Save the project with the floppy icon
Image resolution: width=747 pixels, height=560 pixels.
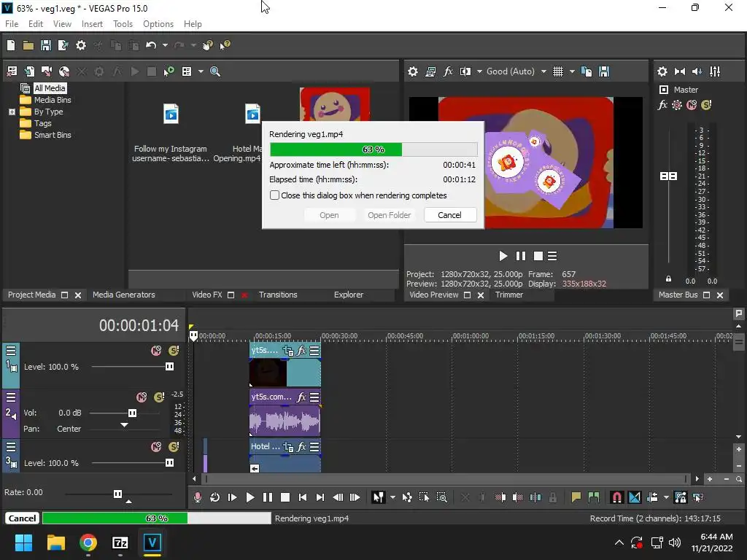pyautogui.click(x=46, y=45)
